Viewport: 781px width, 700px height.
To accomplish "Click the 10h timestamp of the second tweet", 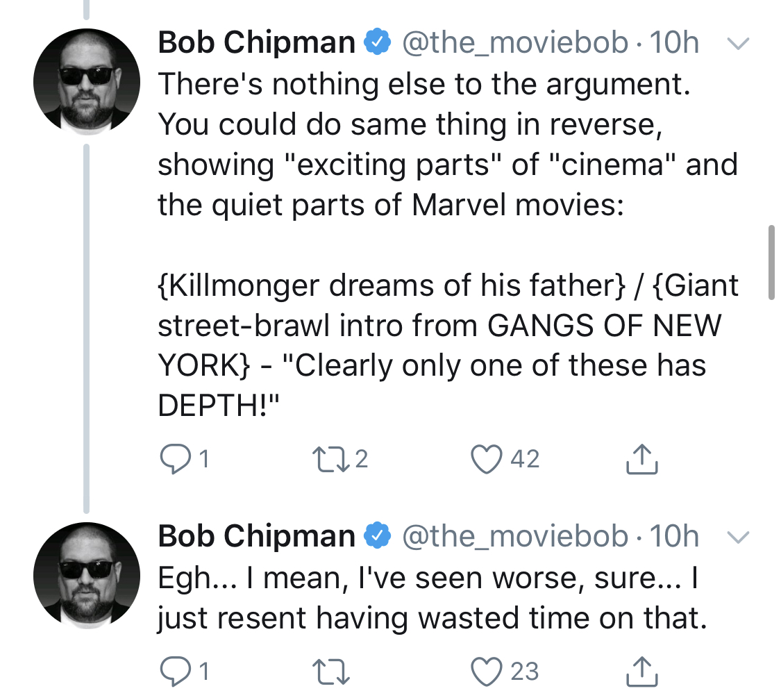I will [x=674, y=536].
